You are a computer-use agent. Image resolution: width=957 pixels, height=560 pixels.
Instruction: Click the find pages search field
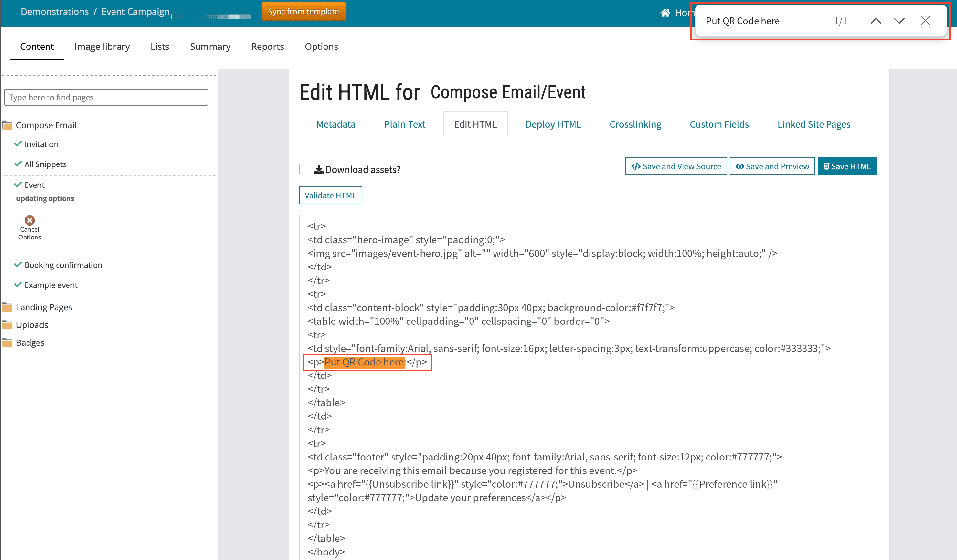[106, 97]
